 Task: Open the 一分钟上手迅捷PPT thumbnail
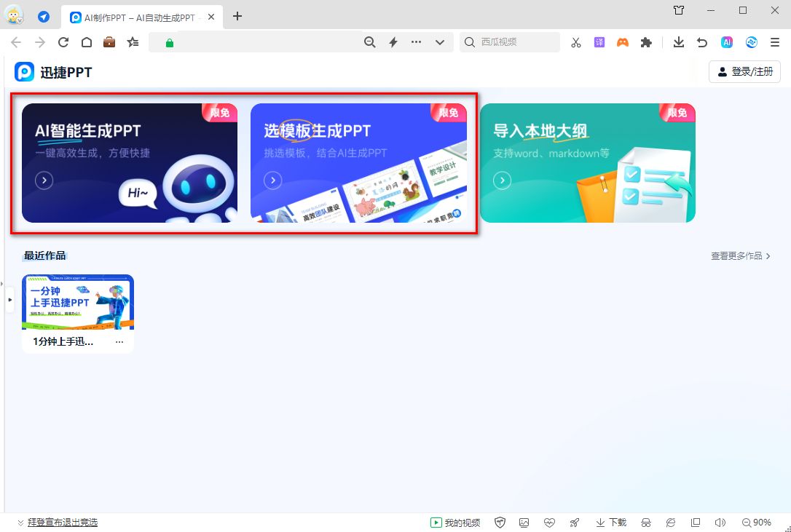pyautogui.click(x=78, y=301)
